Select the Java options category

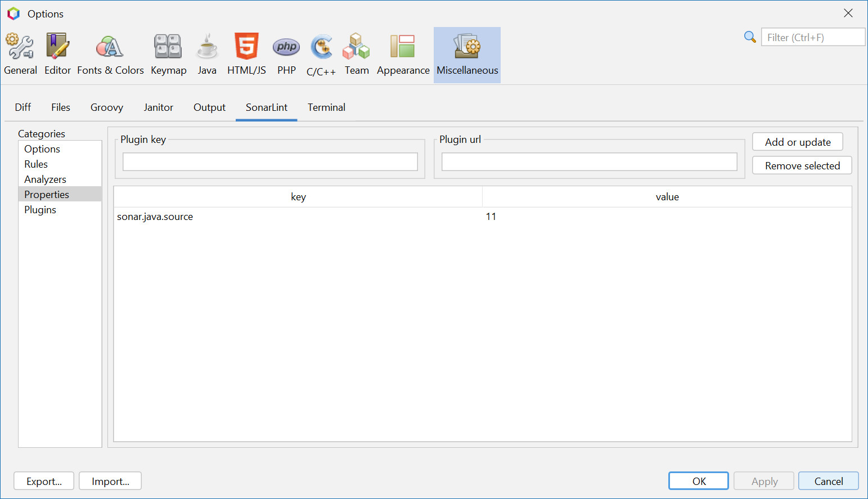[207, 55]
